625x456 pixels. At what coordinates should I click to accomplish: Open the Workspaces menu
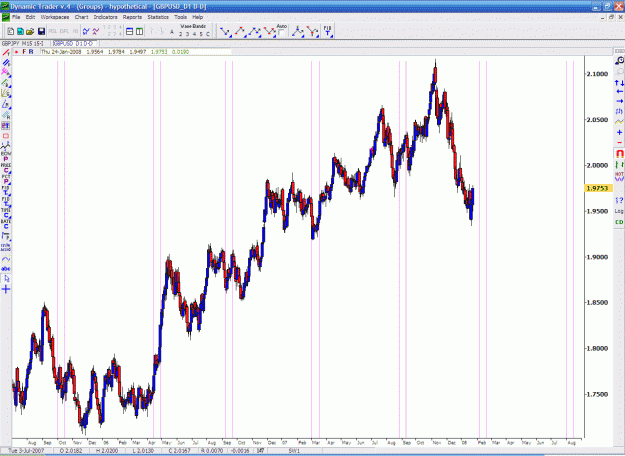click(x=55, y=17)
